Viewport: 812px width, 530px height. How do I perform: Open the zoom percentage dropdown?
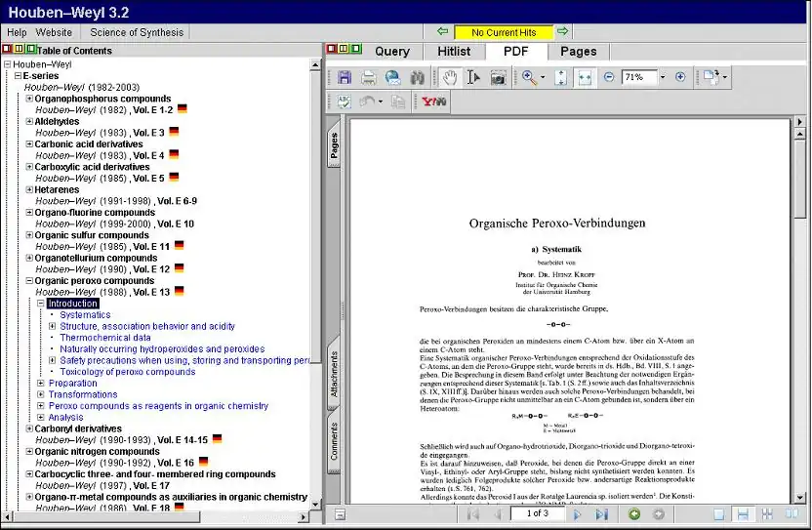[x=662, y=77]
